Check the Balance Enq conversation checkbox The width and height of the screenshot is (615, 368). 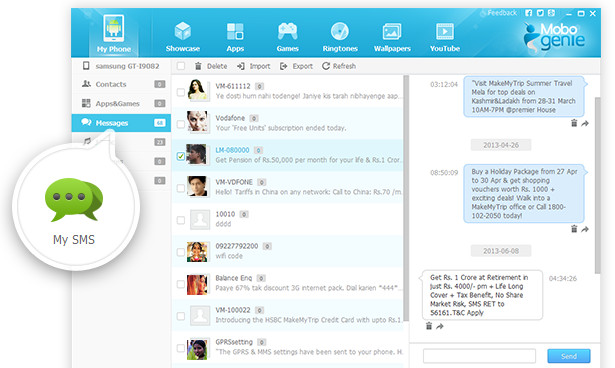point(181,284)
